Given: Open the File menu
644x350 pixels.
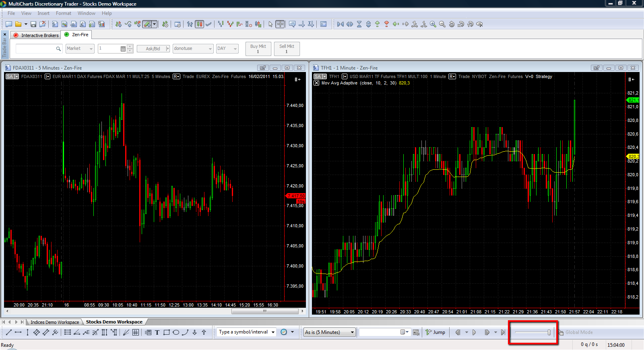Looking at the screenshot, I should (x=11, y=13).
